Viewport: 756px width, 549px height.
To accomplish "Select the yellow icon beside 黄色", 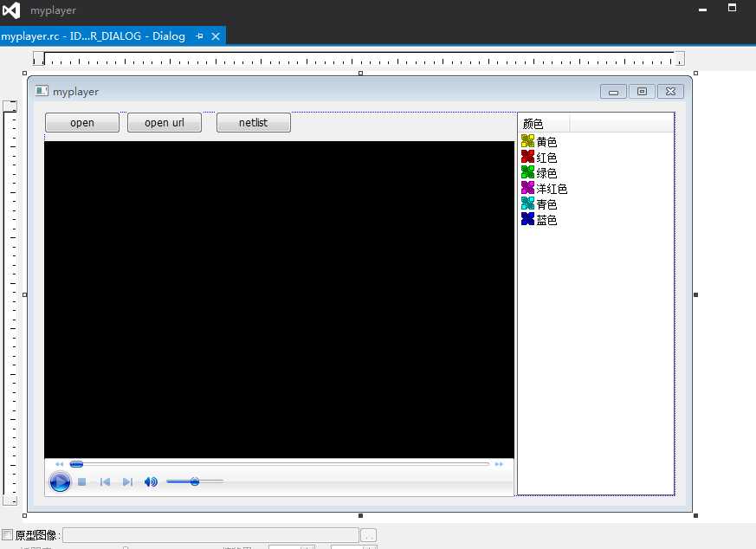I will tap(528, 141).
